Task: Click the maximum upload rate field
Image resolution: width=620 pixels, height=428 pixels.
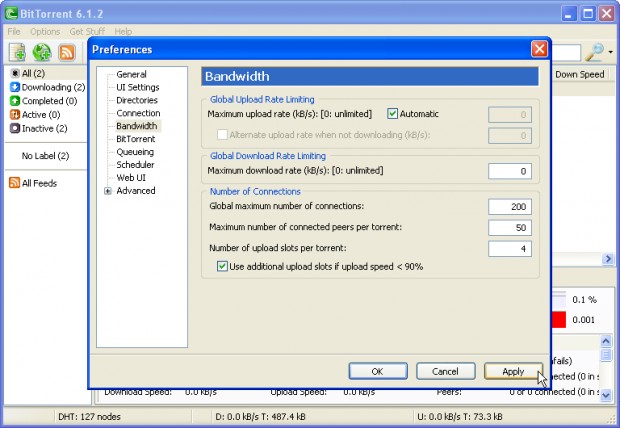Action: [510, 115]
